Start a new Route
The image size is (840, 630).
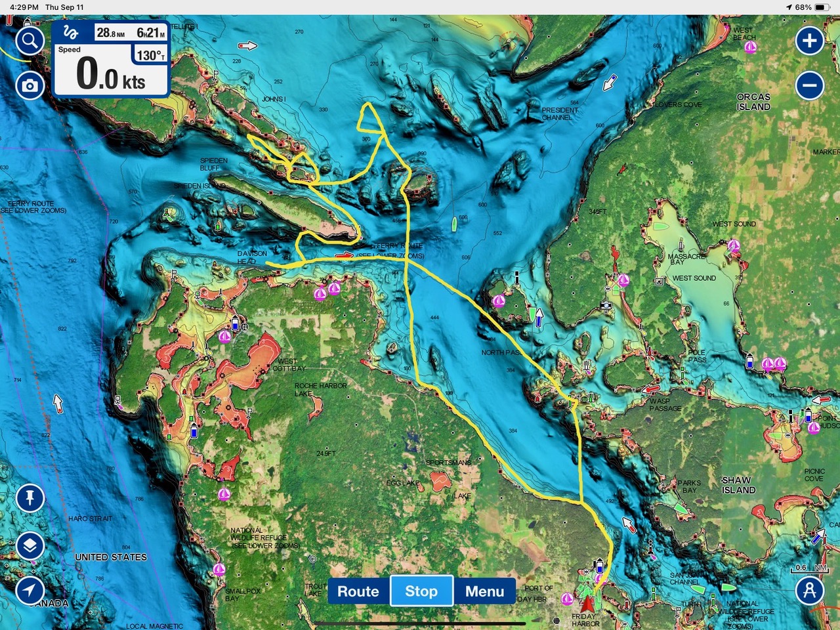click(x=358, y=591)
